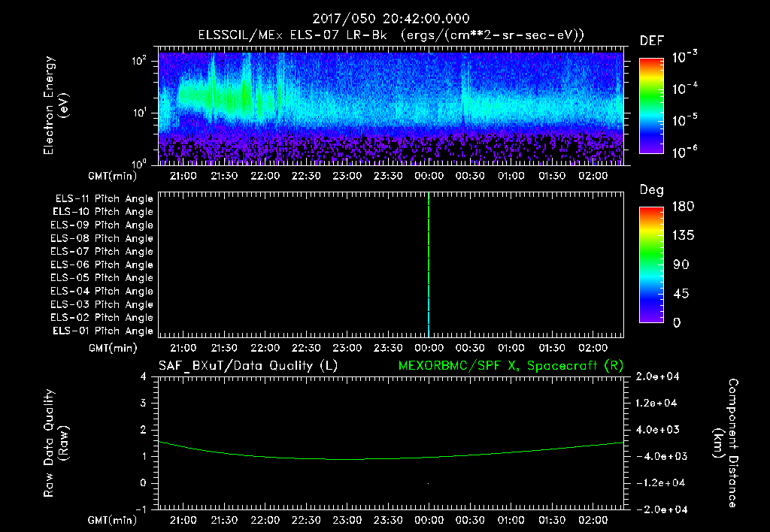Screen dimensions: 770x532
Task: Click the ELS-08 Pitch Angle row label
Action: [x=102, y=238]
